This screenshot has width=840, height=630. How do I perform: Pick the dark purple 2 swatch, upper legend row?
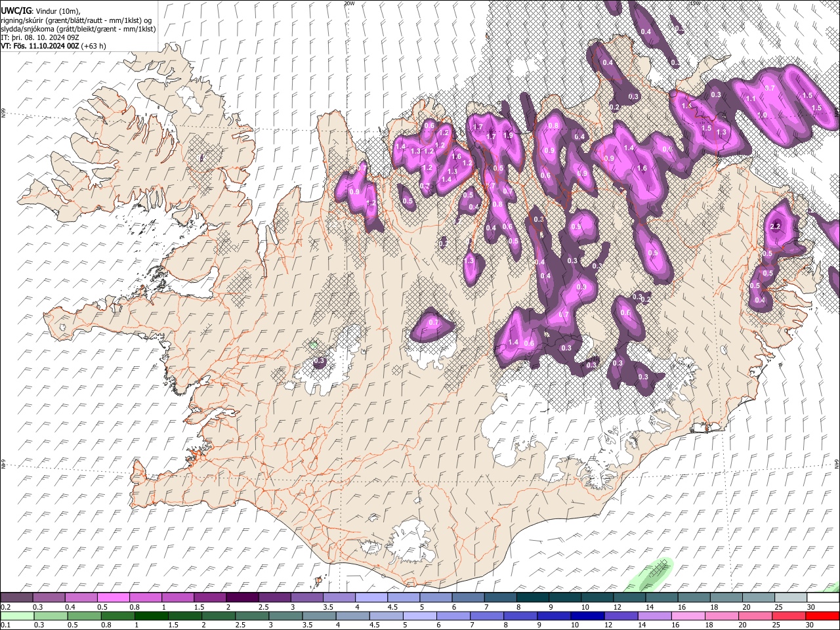(x=242, y=597)
